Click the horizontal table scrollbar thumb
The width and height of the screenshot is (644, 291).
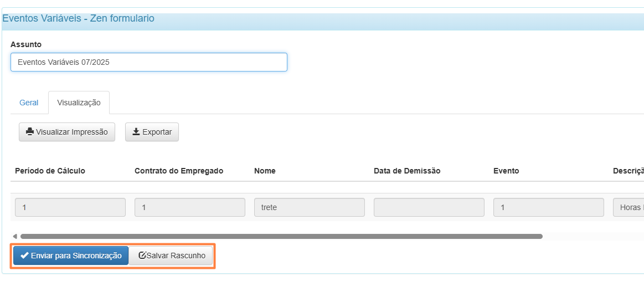[x=281, y=236]
